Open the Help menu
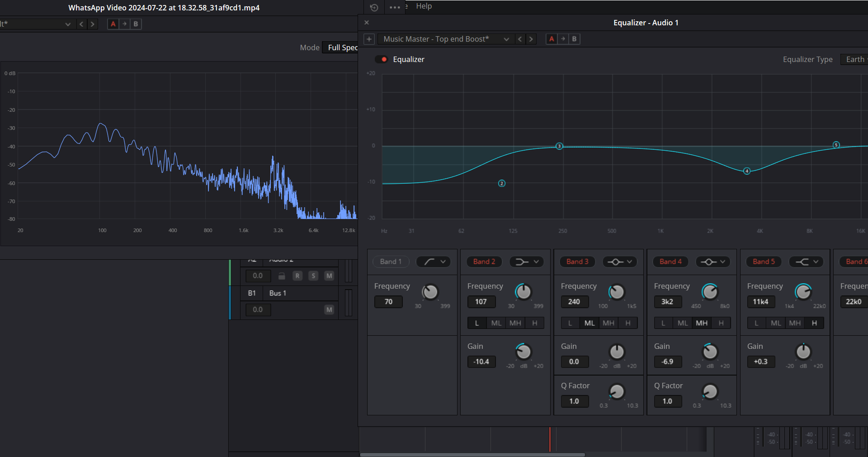The width and height of the screenshot is (868, 457). (x=424, y=6)
